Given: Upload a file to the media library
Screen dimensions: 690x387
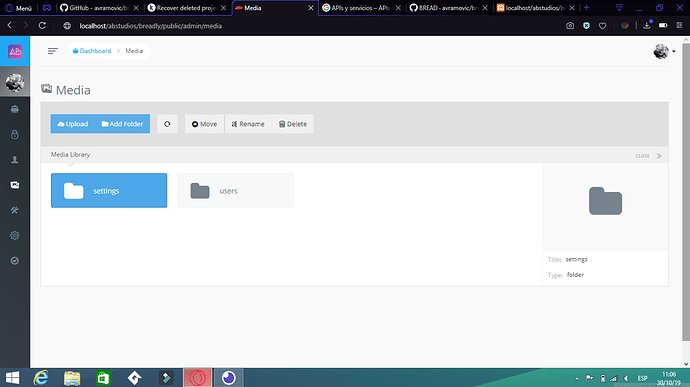Looking at the screenshot, I should 73,124.
